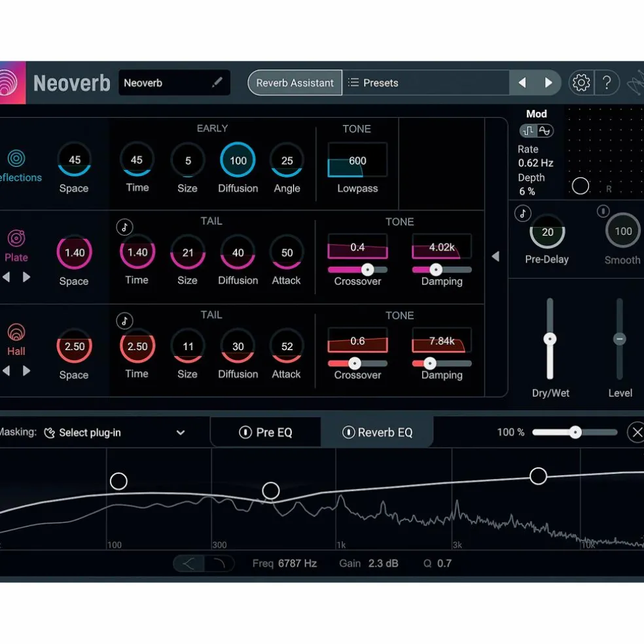Viewport: 644px width, 644px height.
Task: Click the Presets list icon
Action: pos(353,82)
